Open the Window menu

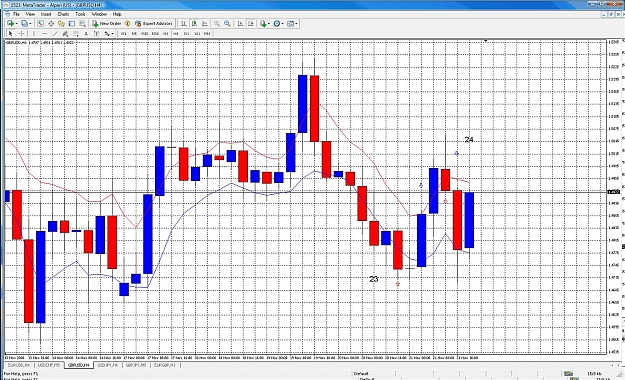tap(99, 14)
